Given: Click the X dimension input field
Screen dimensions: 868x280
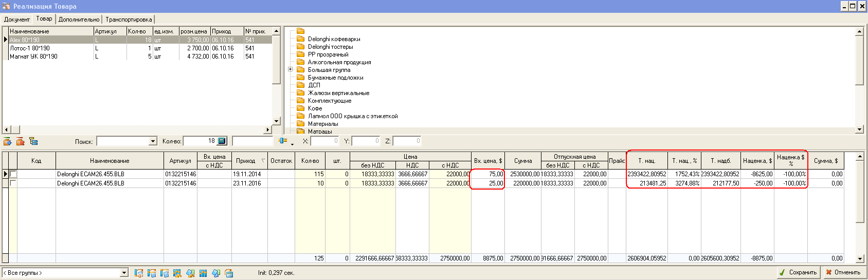Looking at the screenshot, I should tap(324, 141).
